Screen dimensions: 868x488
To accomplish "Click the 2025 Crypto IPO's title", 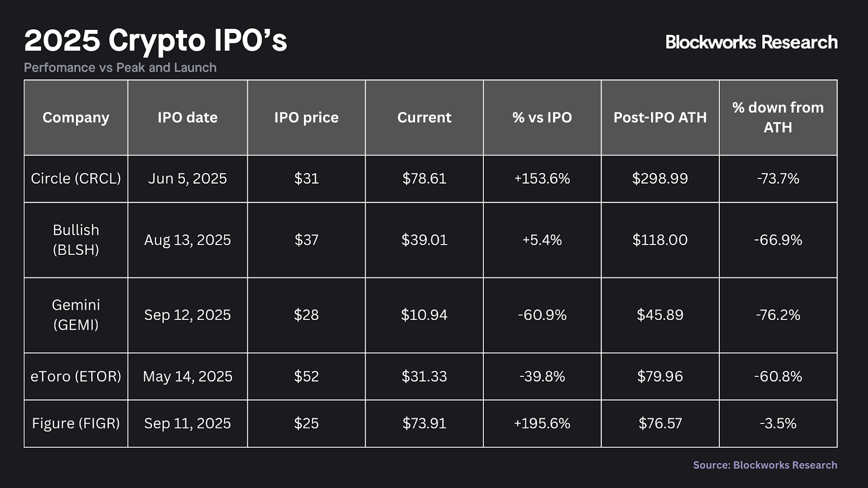I will pyautogui.click(x=156, y=40).
